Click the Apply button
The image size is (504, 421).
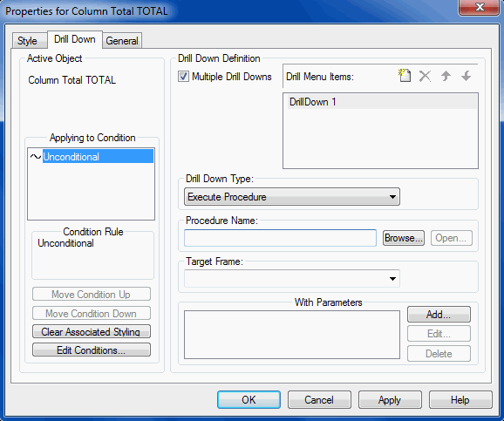coord(390,400)
